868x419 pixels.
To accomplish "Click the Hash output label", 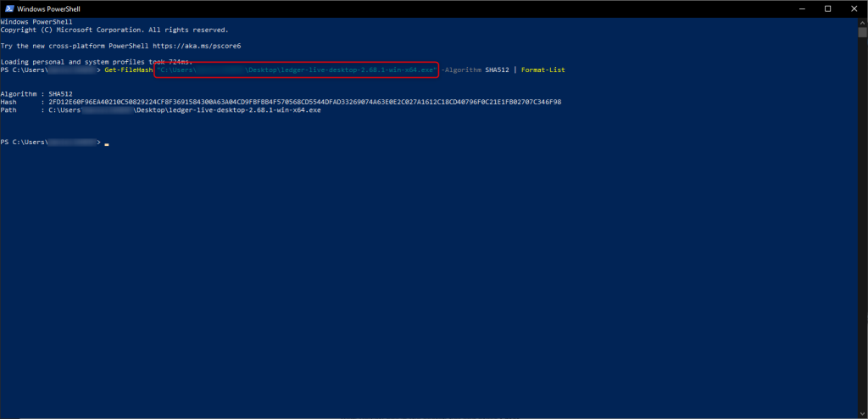I will click(x=8, y=102).
